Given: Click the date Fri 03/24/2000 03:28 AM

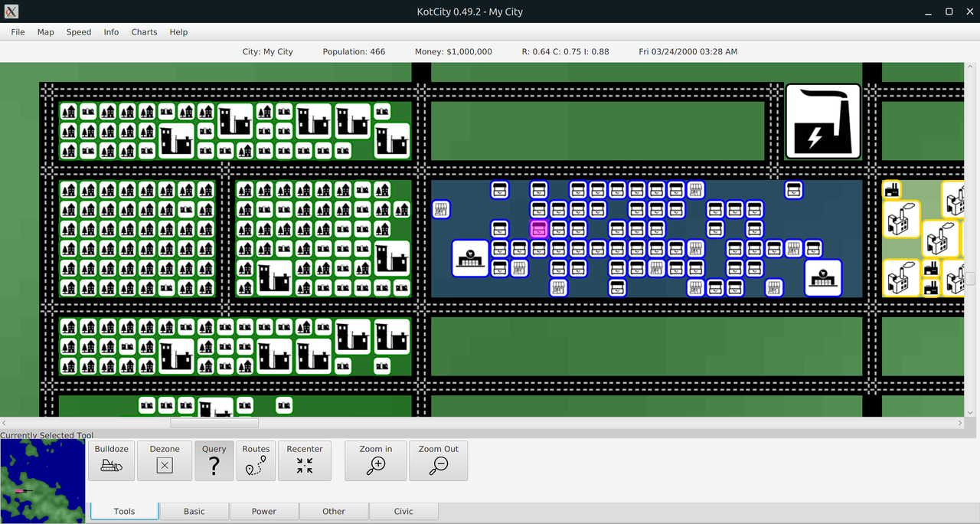Looking at the screenshot, I should [688, 51].
